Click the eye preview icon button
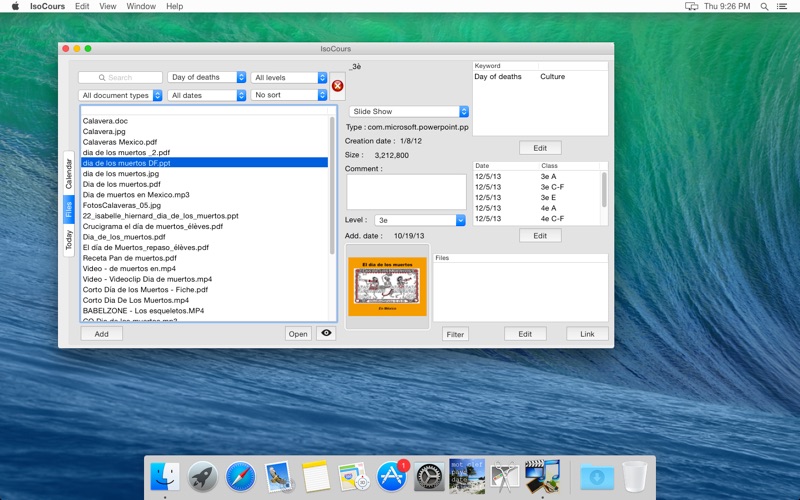The image size is (800, 500). tap(326, 333)
